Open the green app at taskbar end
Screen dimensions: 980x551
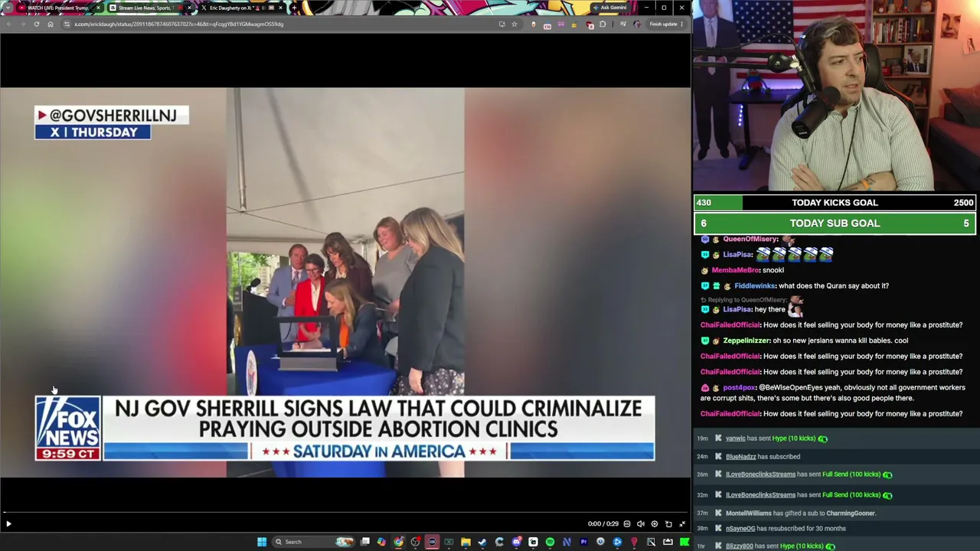coord(684,542)
